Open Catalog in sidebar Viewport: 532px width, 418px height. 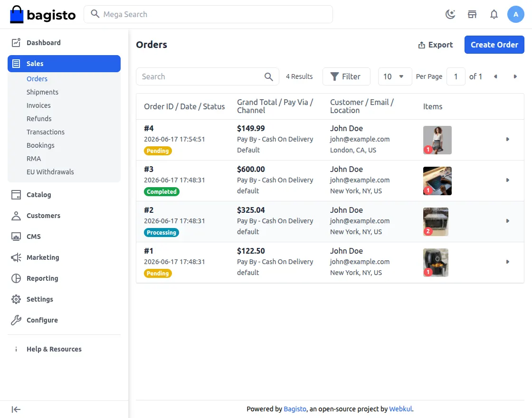(64, 195)
